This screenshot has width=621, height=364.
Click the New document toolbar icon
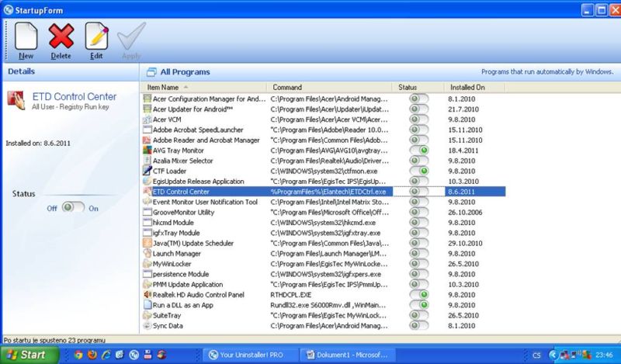[26, 36]
